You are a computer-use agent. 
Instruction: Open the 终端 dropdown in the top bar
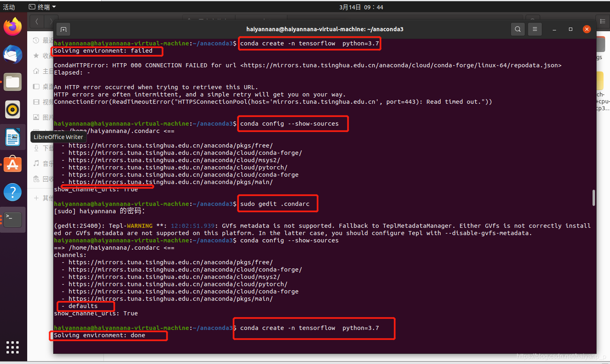[x=42, y=6]
